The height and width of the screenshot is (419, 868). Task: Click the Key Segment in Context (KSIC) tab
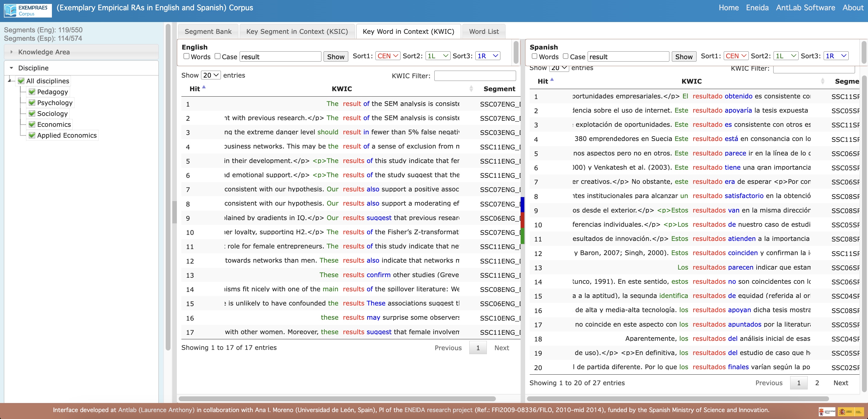pos(297,31)
